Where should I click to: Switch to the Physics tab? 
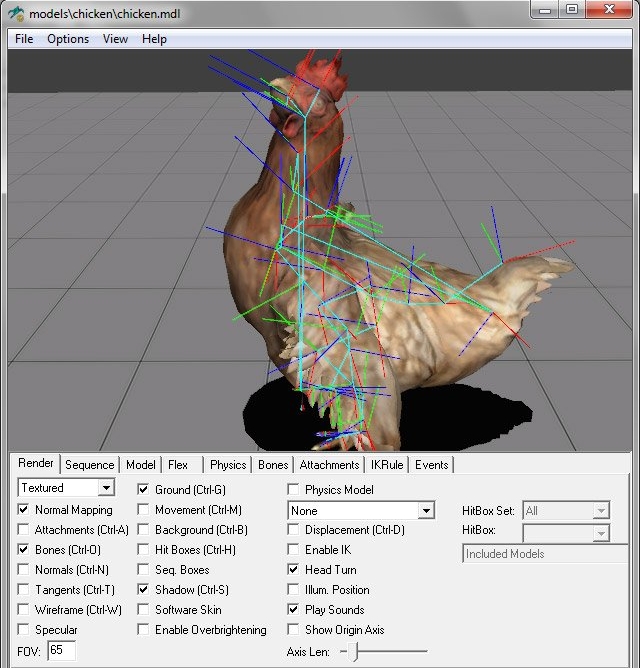pyautogui.click(x=228, y=465)
